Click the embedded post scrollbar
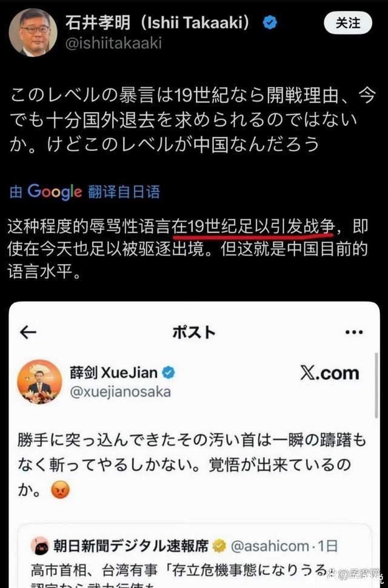 376,386
